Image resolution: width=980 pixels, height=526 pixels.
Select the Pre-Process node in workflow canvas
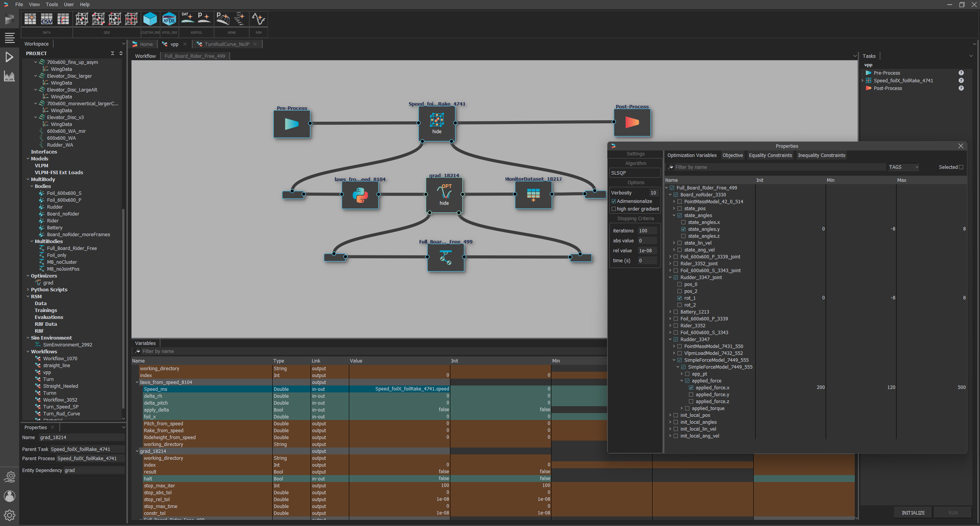pyautogui.click(x=292, y=124)
